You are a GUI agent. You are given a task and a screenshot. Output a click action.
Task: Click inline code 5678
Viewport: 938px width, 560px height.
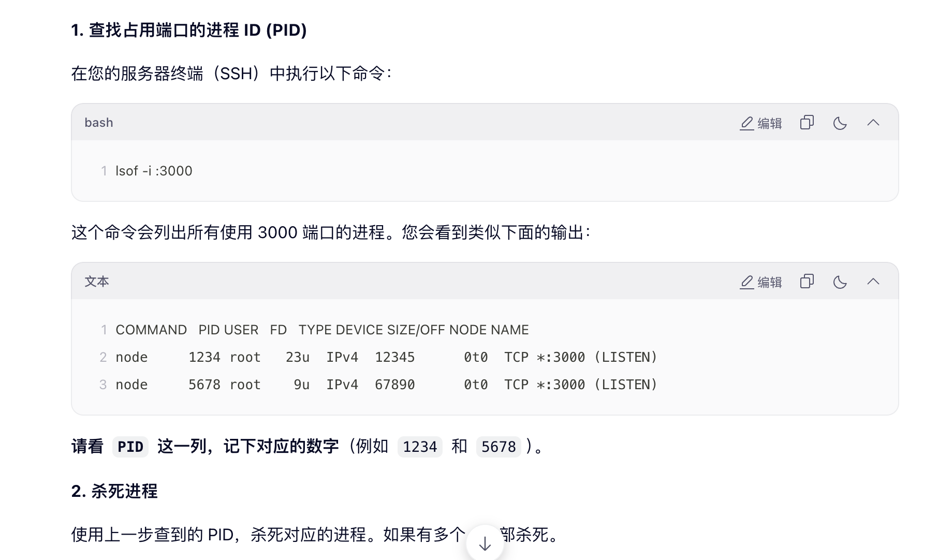499,447
